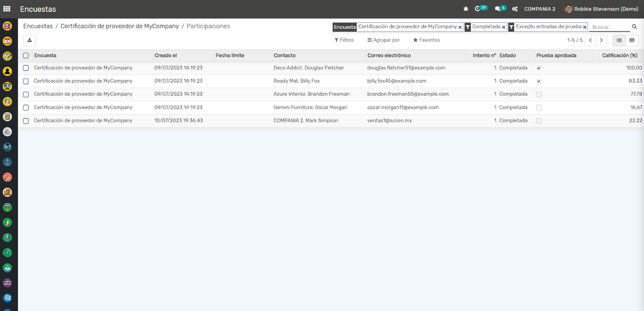Open the activities clock icon
Screen dimensions: 644x311
(x=478, y=9)
